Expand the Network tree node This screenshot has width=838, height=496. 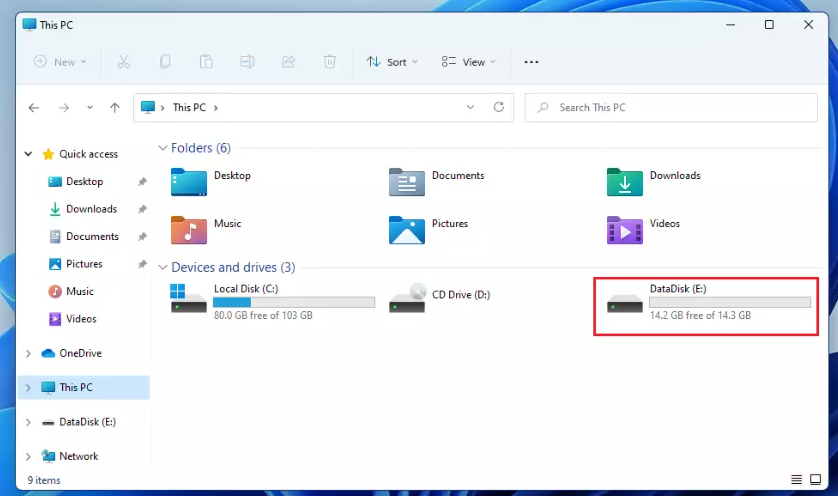click(28, 456)
